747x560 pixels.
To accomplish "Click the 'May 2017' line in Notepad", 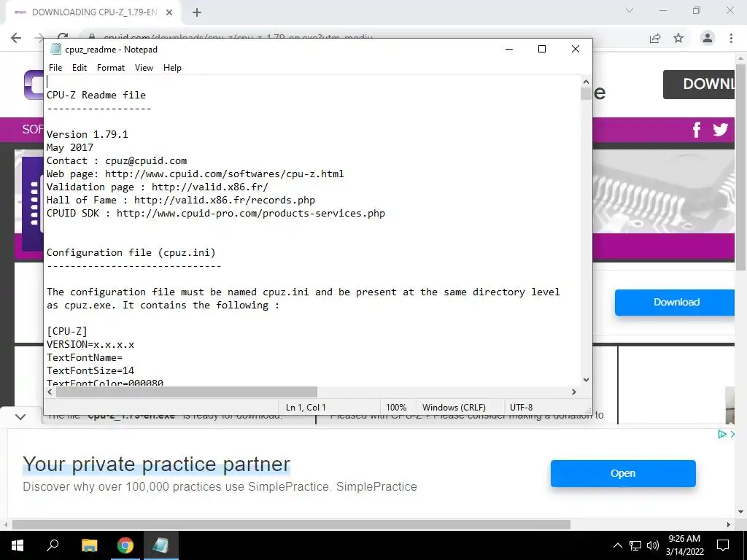I will (x=70, y=147).
